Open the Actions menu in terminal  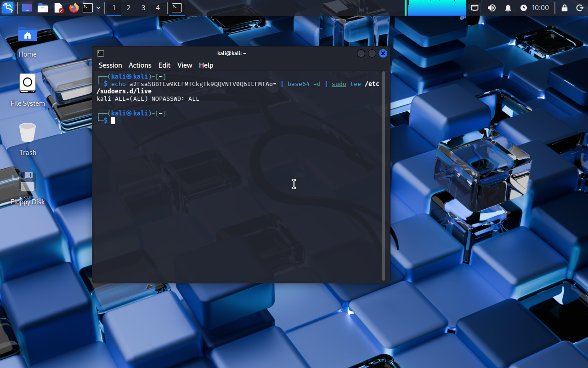[x=140, y=65]
